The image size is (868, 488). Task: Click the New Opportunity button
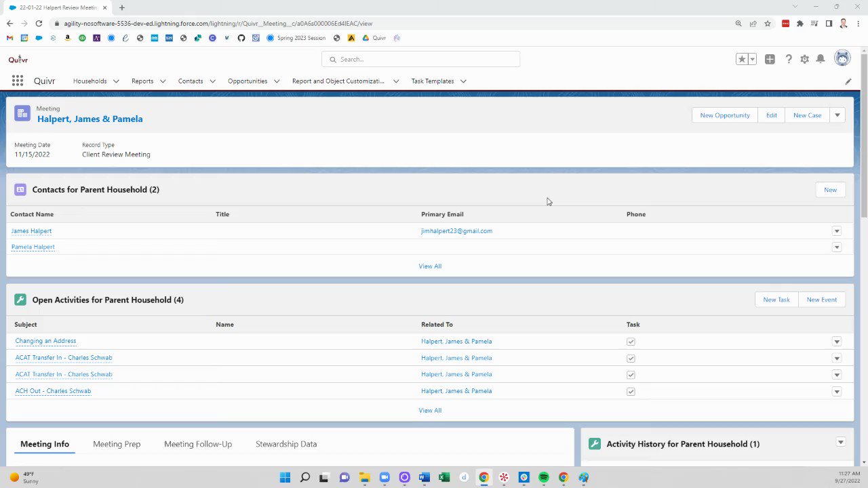tap(724, 115)
